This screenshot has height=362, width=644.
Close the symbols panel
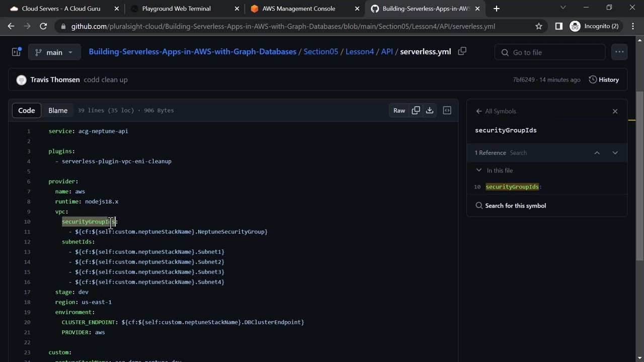[x=615, y=111]
